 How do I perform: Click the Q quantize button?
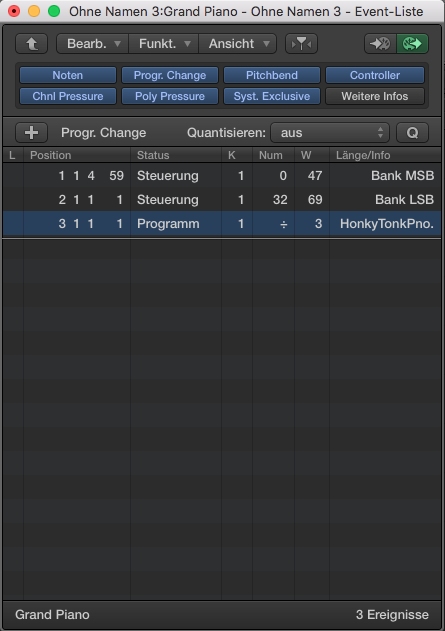click(x=412, y=132)
